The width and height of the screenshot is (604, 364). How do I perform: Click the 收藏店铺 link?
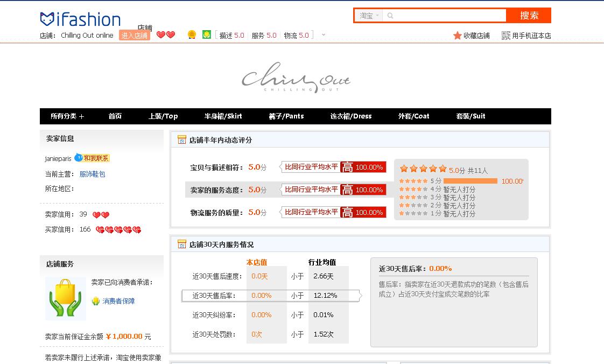click(476, 36)
